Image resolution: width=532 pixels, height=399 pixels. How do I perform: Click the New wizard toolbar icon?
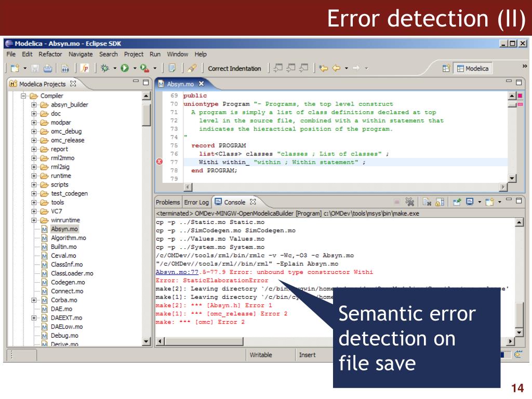(x=15, y=69)
